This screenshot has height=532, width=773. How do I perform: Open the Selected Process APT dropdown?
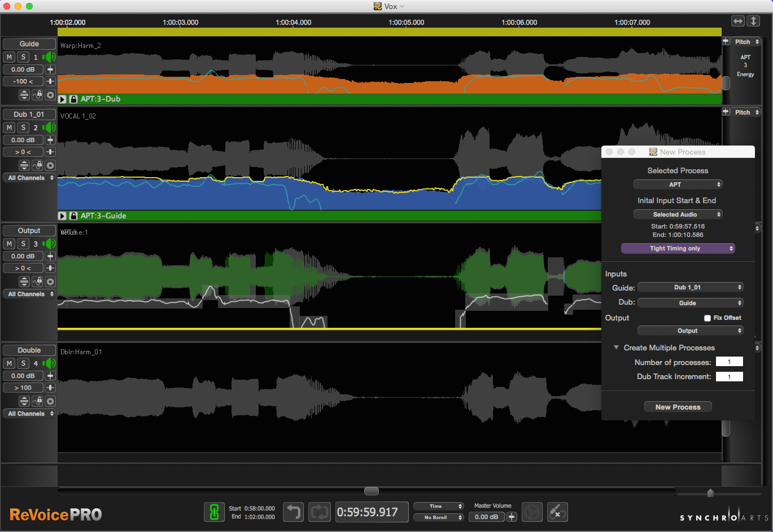678,184
